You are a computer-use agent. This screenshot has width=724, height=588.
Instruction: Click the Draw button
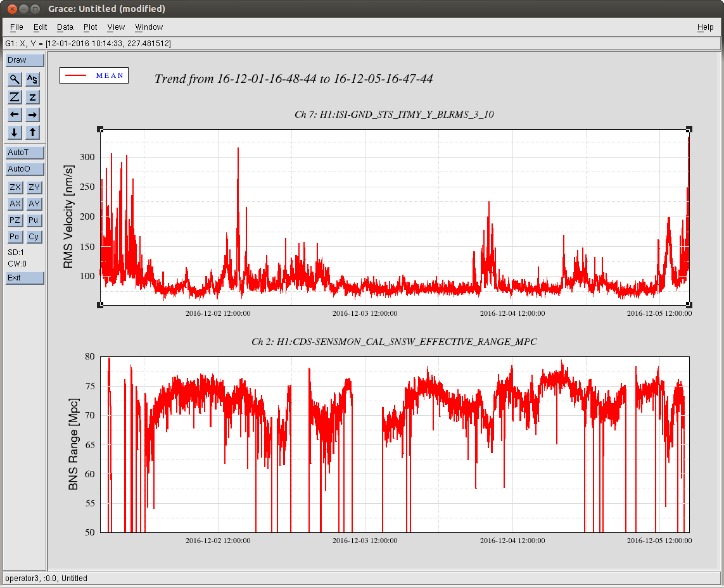25,60
